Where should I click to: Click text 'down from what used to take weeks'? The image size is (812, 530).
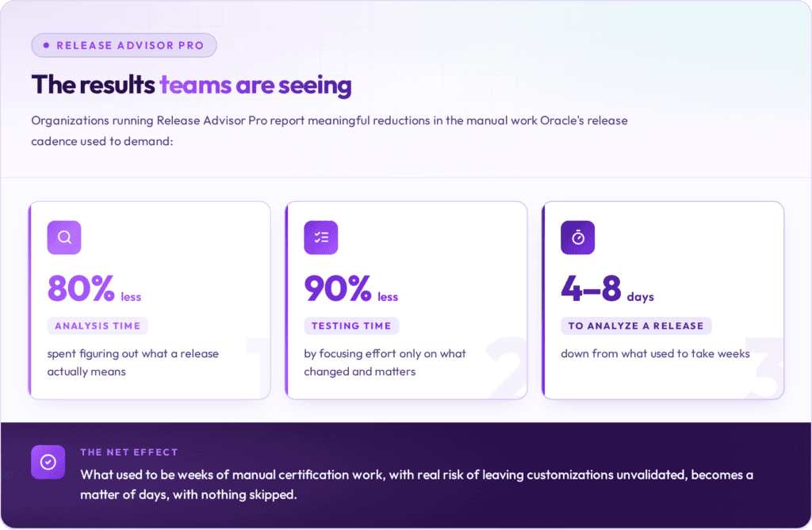coord(655,354)
